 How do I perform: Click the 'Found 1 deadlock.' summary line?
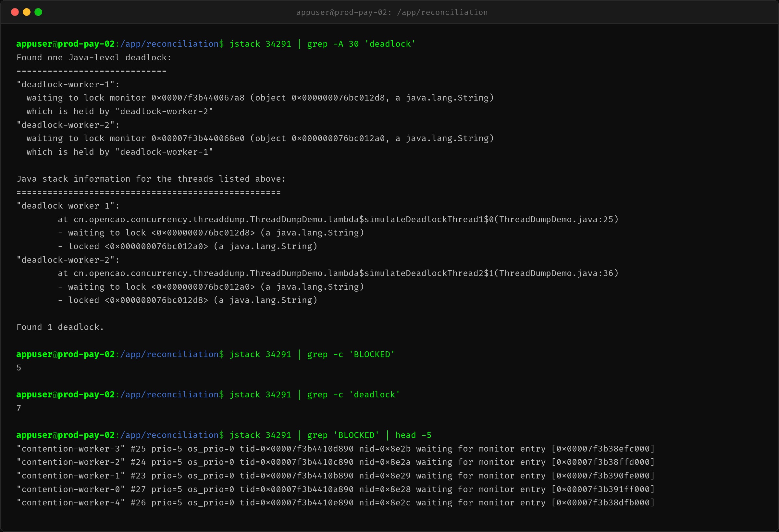point(60,327)
